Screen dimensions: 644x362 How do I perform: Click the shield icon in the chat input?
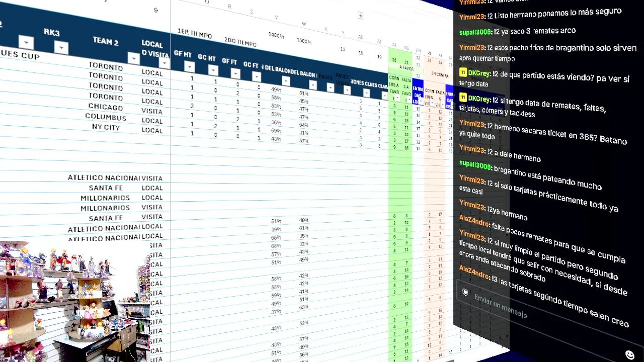[465, 292]
